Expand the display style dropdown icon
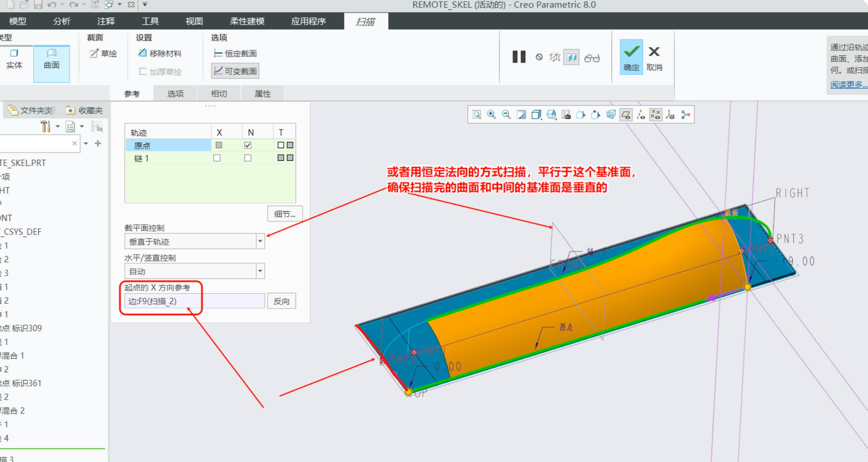 (536, 115)
